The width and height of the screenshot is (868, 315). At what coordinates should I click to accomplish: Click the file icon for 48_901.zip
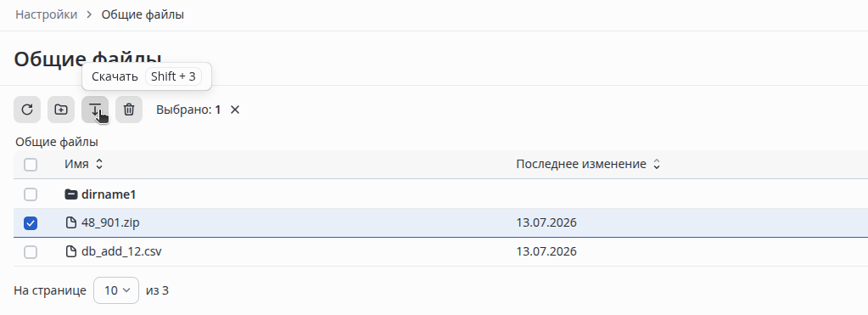tap(71, 223)
